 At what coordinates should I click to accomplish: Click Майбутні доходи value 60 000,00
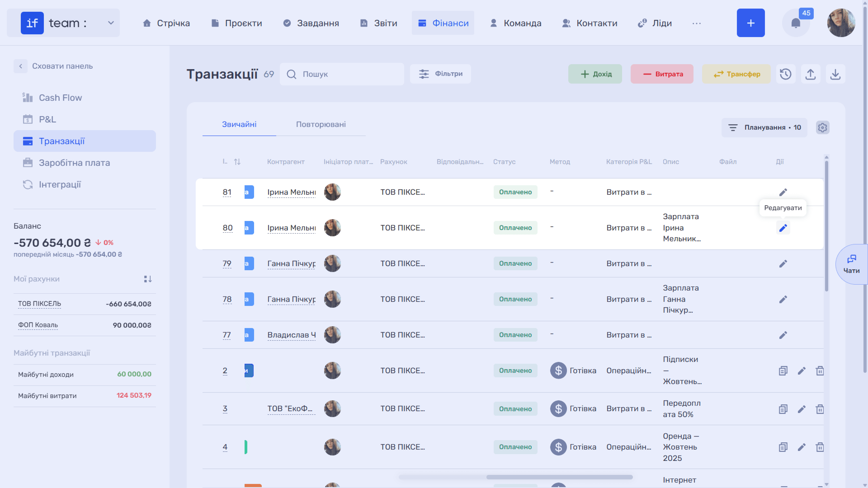click(x=134, y=374)
